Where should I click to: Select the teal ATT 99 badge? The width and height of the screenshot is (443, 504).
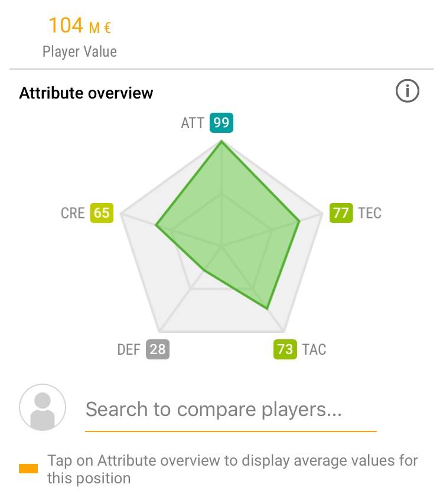(x=221, y=123)
